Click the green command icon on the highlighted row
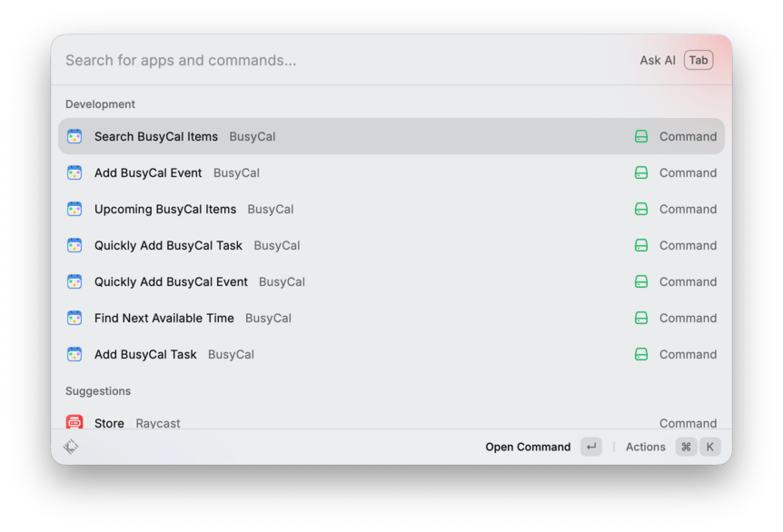Image resolution: width=783 pixels, height=532 pixels. point(639,136)
